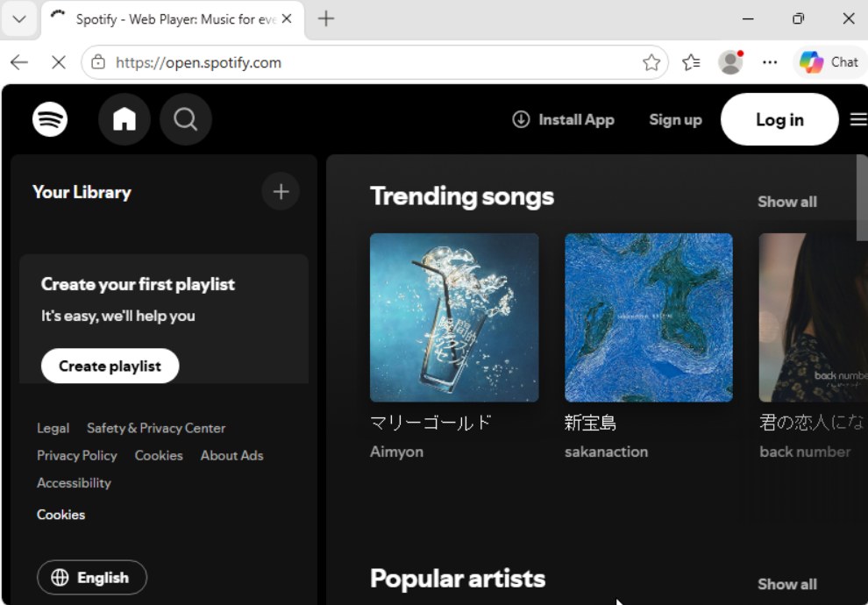Open the About Ads link
The height and width of the screenshot is (605, 868).
[x=232, y=456]
